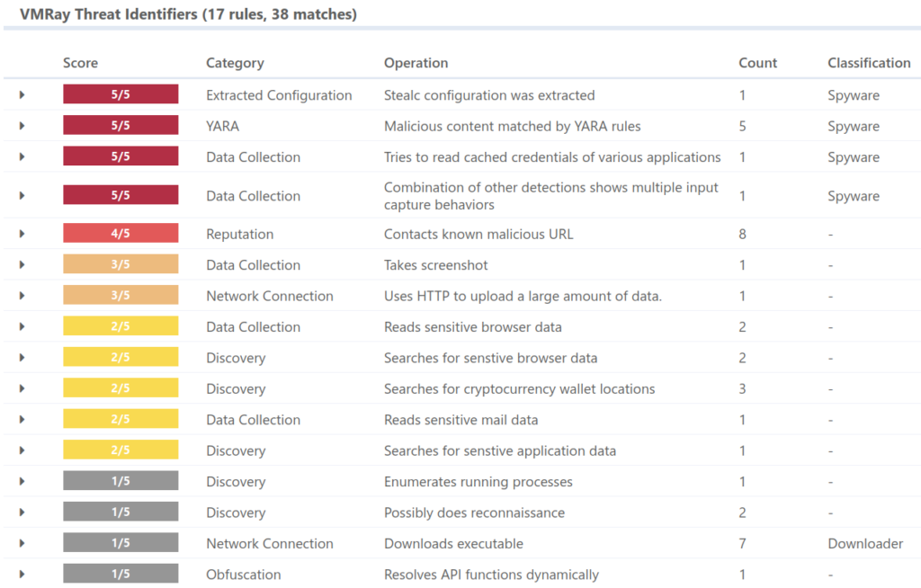Click the 1/5 badge for Downloads executable
The width and height of the screenshot is (921, 588).
click(121, 543)
